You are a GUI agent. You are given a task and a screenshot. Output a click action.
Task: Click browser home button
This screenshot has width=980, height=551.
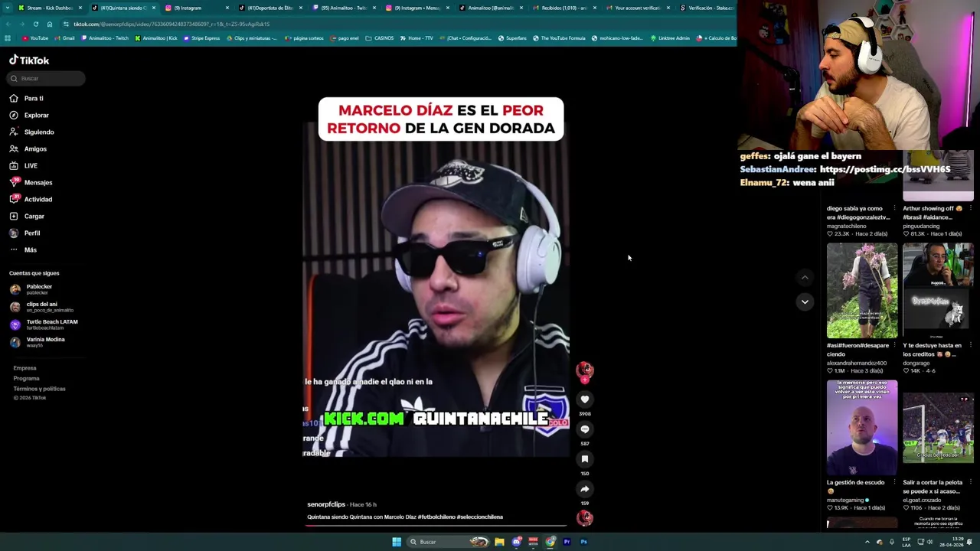[50, 24]
